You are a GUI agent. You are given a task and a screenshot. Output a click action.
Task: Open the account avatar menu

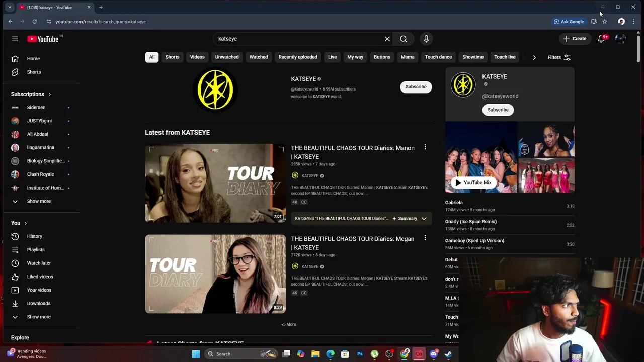[x=620, y=39]
